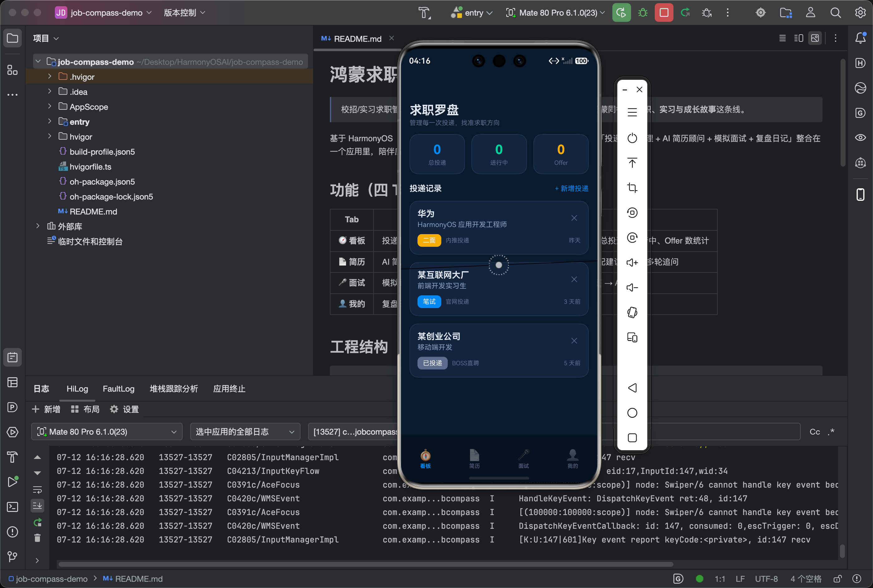The width and height of the screenshot is (873, 588).
Task: Switch to the FaultLog tab
Action: [x=118, y=389]
